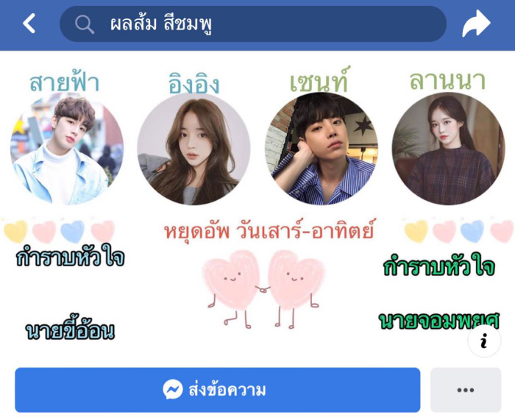
Task: Click the ส่งข้อความ send message button
Action: point(218,390)
